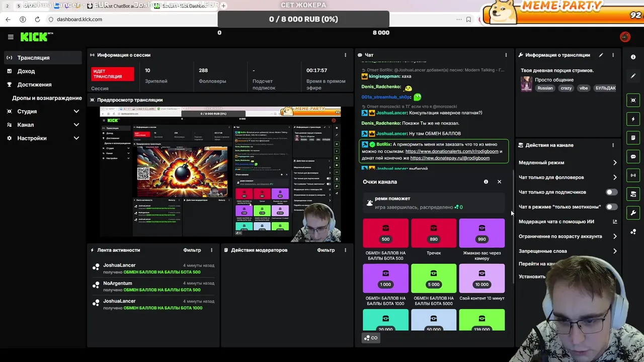Toggle wrench icon in right sidebar
The width and height of the screenshot is (644, 362).
633,213
